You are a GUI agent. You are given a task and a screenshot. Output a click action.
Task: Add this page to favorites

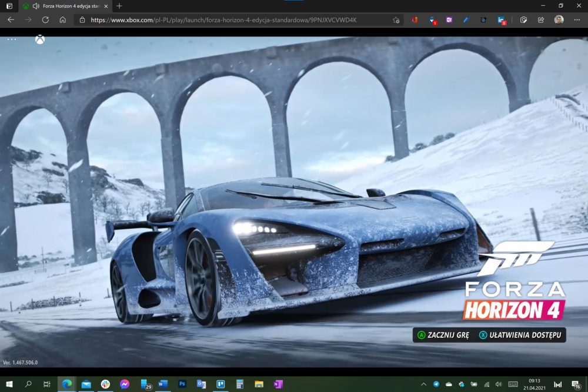396,20
